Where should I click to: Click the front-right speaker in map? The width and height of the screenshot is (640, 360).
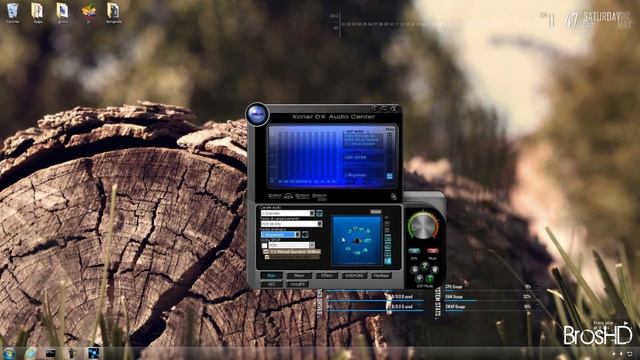click(368, 231)
